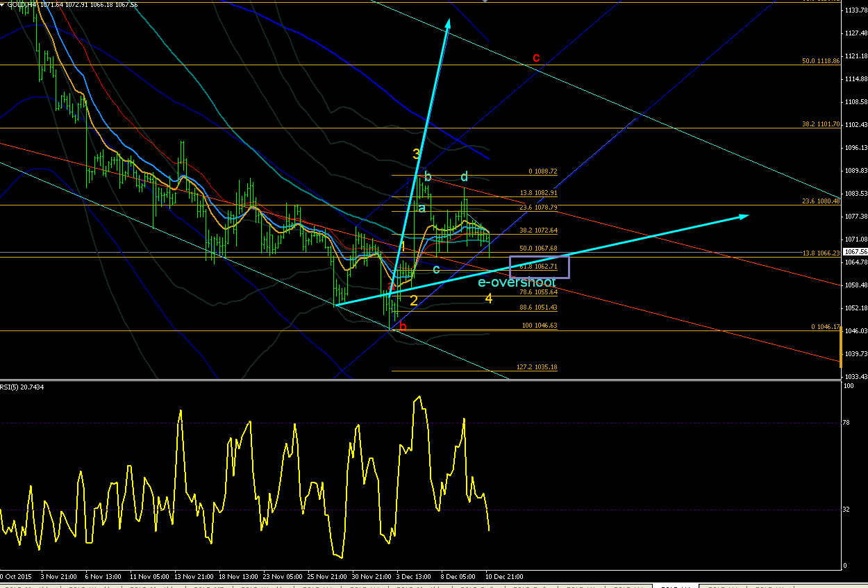Click the right-side level '23.6 1080.48'
This screenshot has width=868, height=588.
[x=821, y=201]
